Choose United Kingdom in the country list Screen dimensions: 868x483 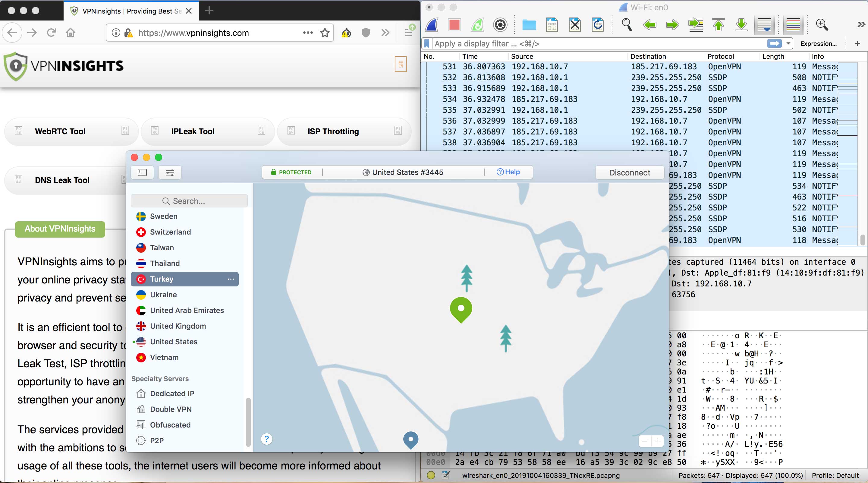[x=185, y=326]
